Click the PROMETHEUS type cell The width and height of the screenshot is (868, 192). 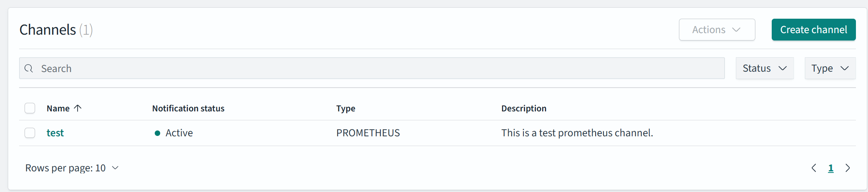368,133
